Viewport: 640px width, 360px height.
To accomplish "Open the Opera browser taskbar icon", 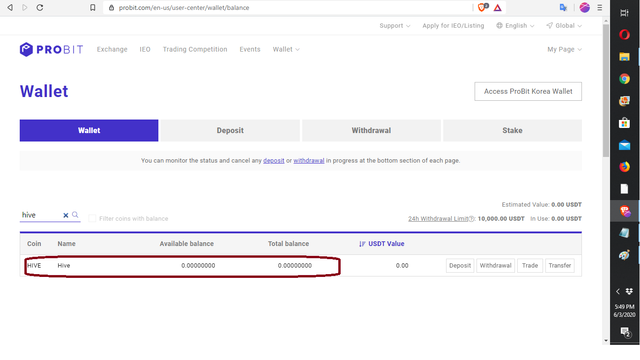I will click(624, 35).
